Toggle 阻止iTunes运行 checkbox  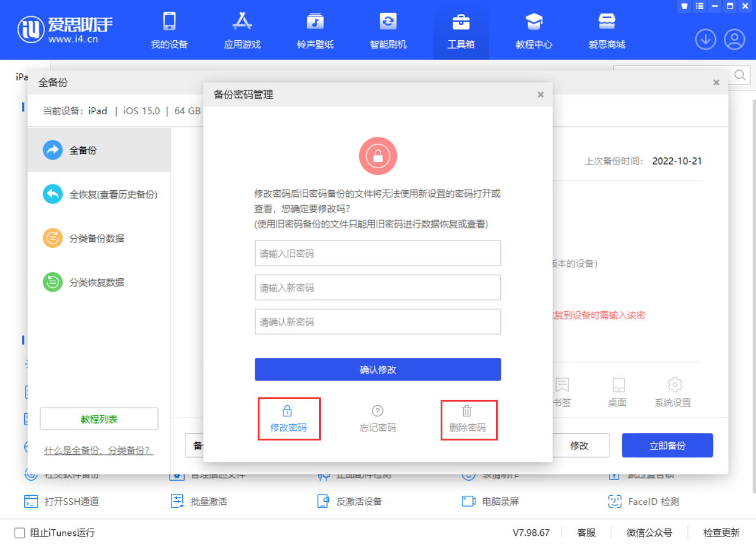(19, 533)
